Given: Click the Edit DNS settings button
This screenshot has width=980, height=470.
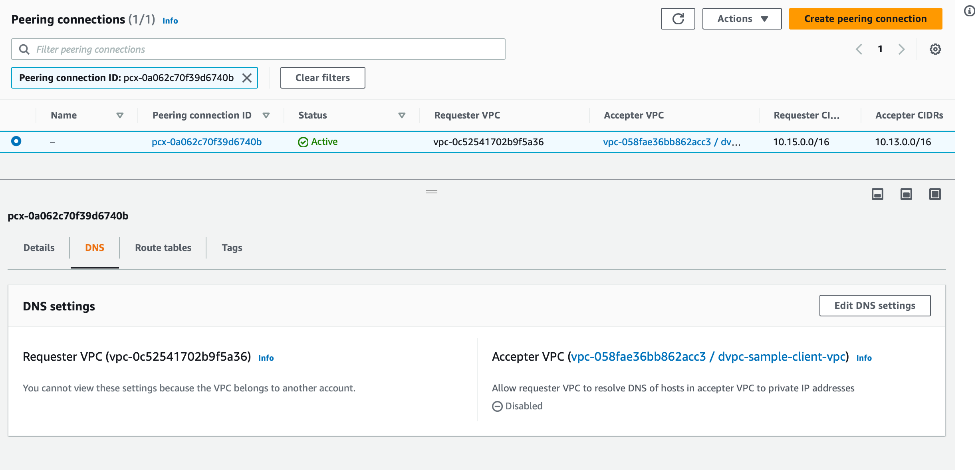Looking at the screenshot, I should coord(875,305).
